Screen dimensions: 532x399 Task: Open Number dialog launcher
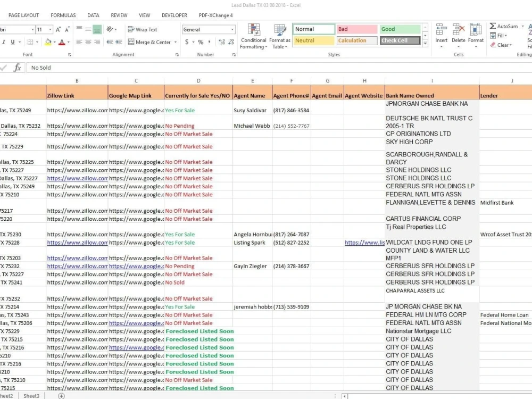234,55
